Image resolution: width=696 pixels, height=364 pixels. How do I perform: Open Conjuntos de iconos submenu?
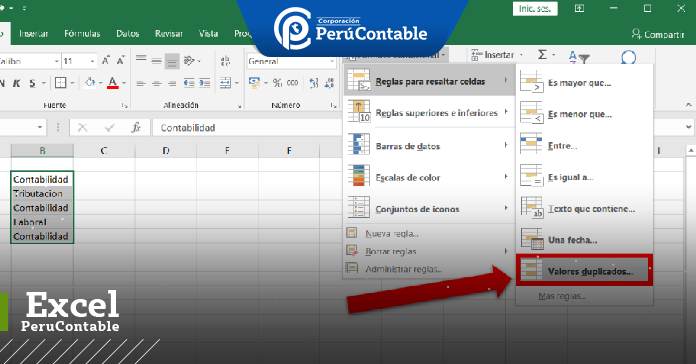pyautogui.click(x=429, y=209)
